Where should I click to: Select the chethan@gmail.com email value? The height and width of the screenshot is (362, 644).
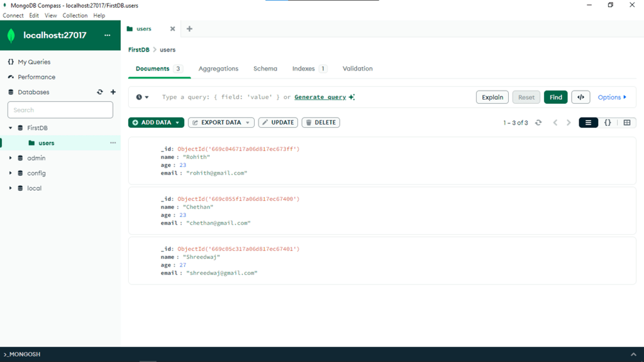tap(218, 223)
